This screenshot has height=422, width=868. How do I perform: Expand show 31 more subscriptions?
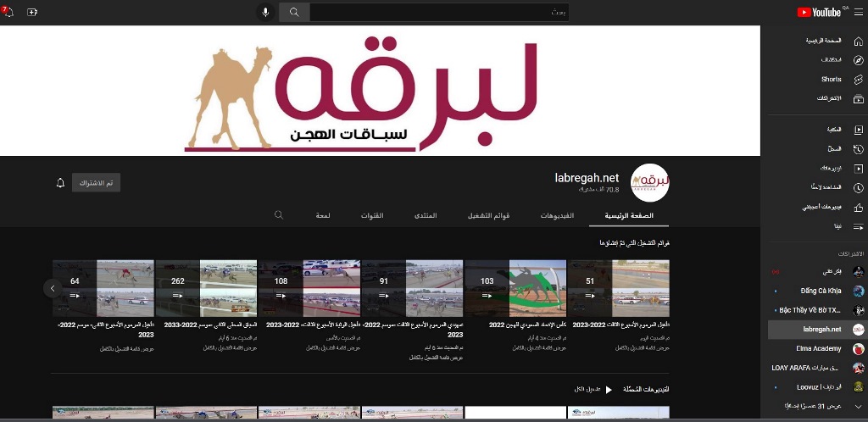point(818,406)
